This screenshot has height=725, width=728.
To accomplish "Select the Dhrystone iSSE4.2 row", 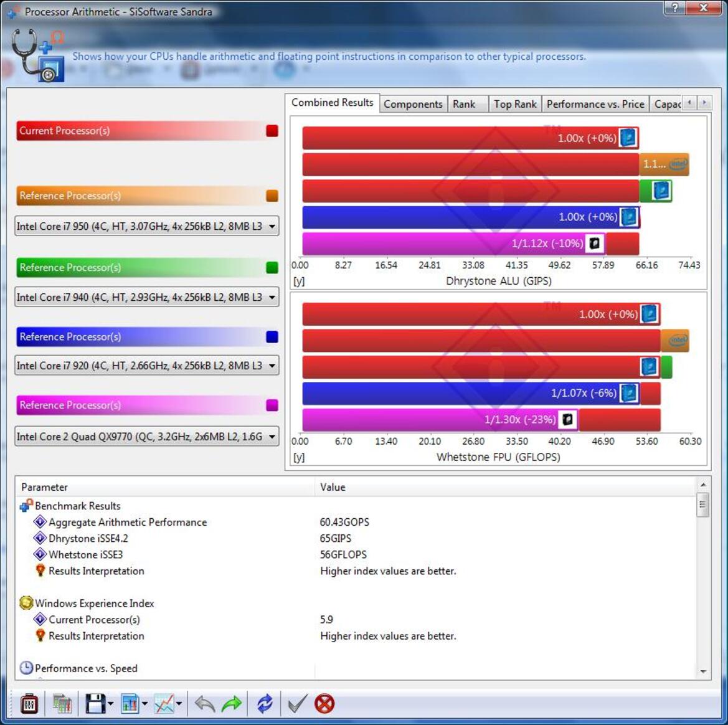I will [x=356, y=538].
